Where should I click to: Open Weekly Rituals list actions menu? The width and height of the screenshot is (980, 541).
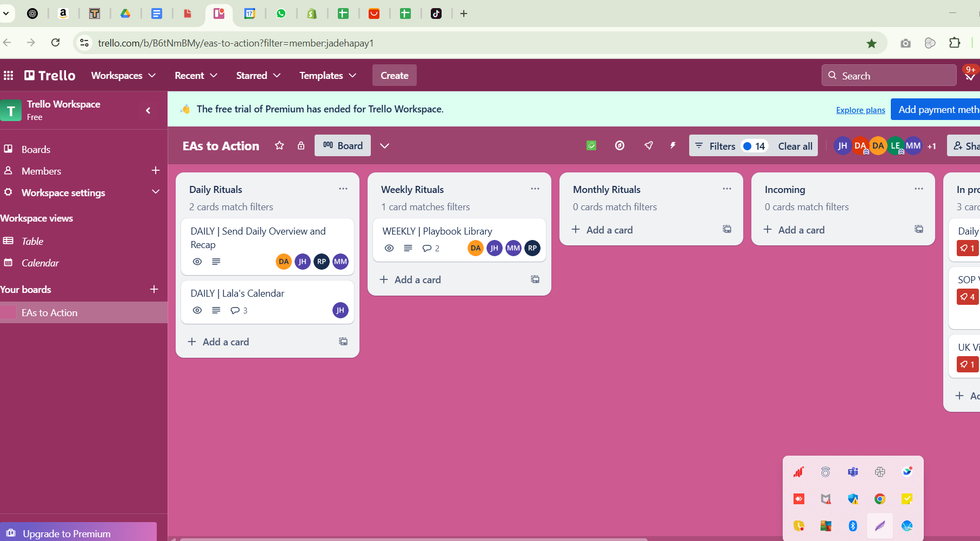(535, 189)
